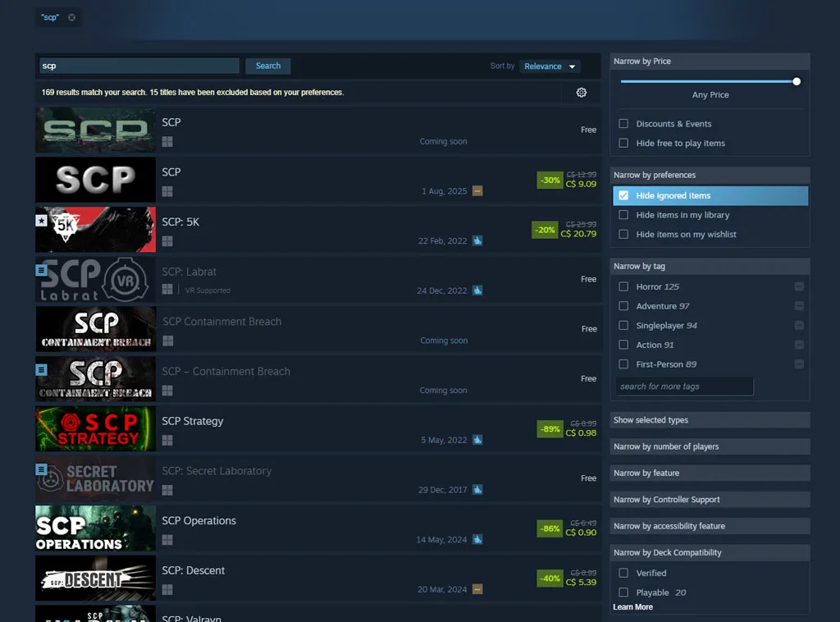Click the scp search text field
The width and height of the screenshot is (840, 622).
pyautogui.click(x=139, y=66)
